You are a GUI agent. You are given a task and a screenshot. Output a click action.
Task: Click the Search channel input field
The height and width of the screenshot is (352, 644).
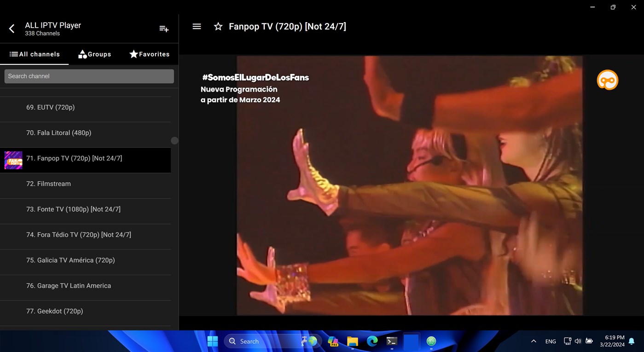[x=89, y=76]
